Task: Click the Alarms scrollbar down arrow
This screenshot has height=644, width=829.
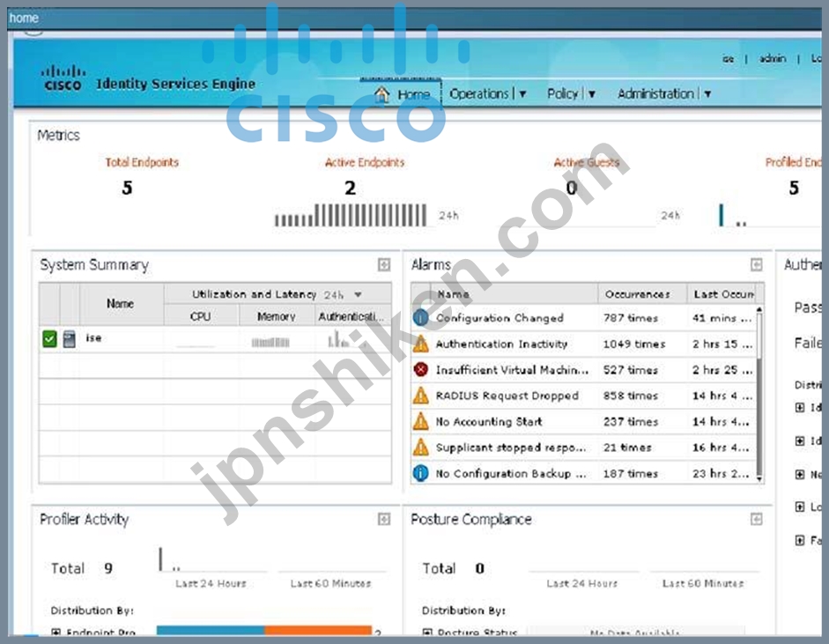Action: (759, 479)
